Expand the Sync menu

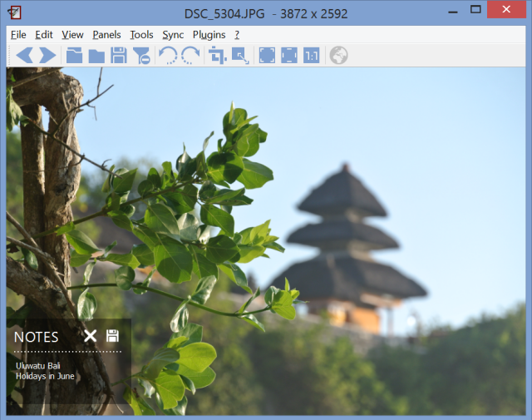coord(173,34)
